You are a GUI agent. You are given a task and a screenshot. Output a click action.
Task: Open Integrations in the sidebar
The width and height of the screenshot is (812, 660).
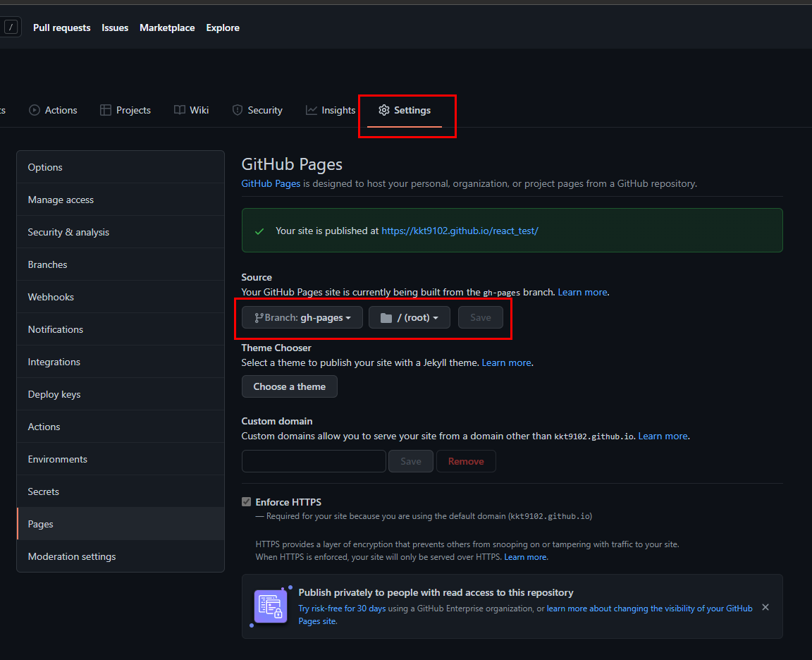point(121,362)
